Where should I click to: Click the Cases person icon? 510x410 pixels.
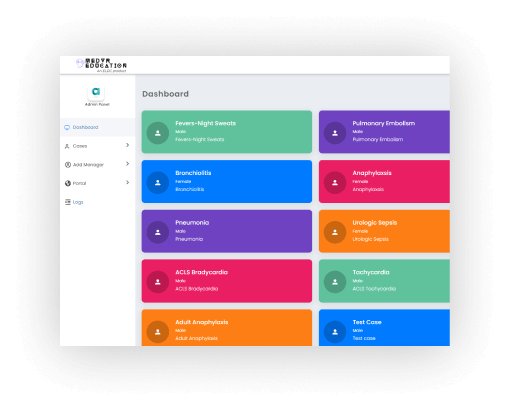[67, 146]
